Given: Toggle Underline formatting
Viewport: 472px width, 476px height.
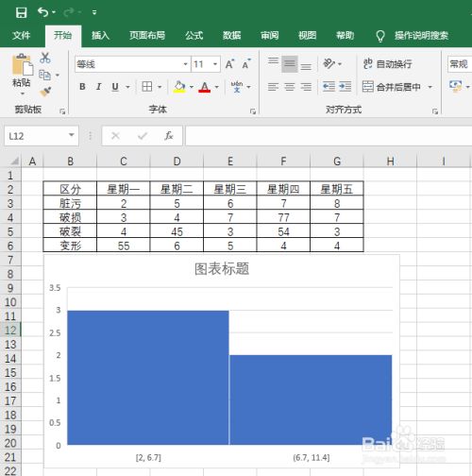Looking at the screenshot, I should 115,87.
